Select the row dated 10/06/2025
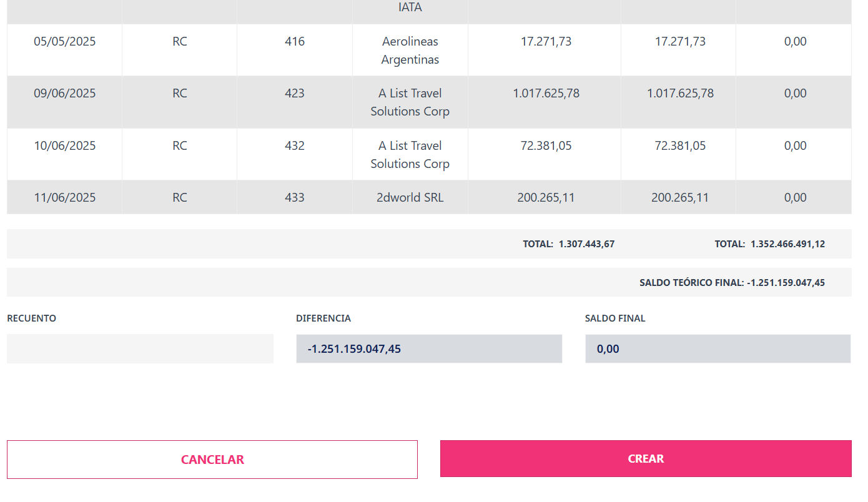The width and height of the screenshot is (868, 502). click(x=429, y=154)
